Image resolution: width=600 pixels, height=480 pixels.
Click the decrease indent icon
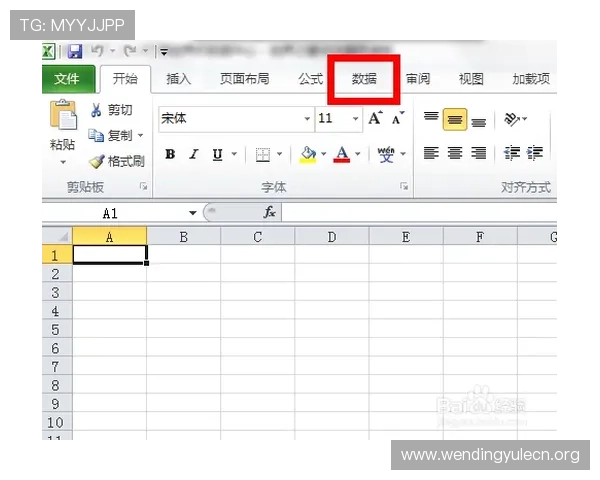(512, 153)
